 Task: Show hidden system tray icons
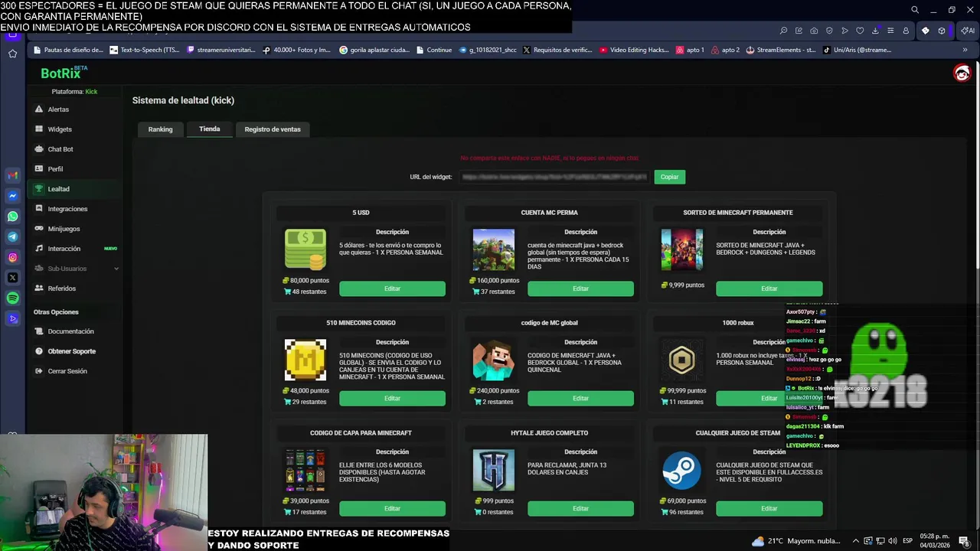856,541
